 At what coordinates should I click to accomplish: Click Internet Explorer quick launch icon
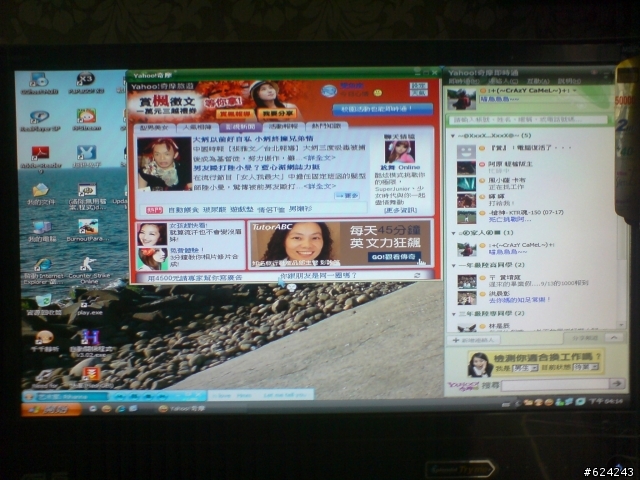tap(120, 409)
